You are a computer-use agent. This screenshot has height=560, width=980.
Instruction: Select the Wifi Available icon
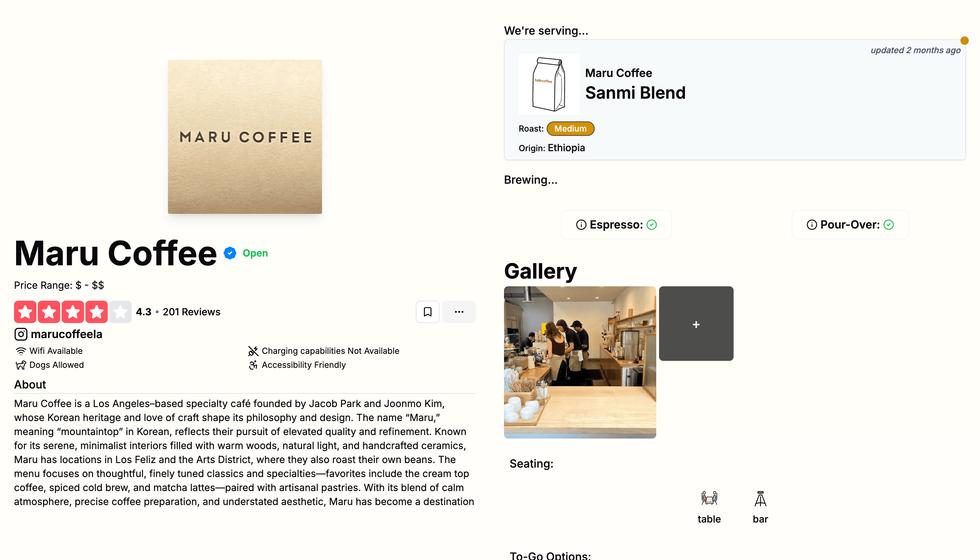[x=21, y=351]
